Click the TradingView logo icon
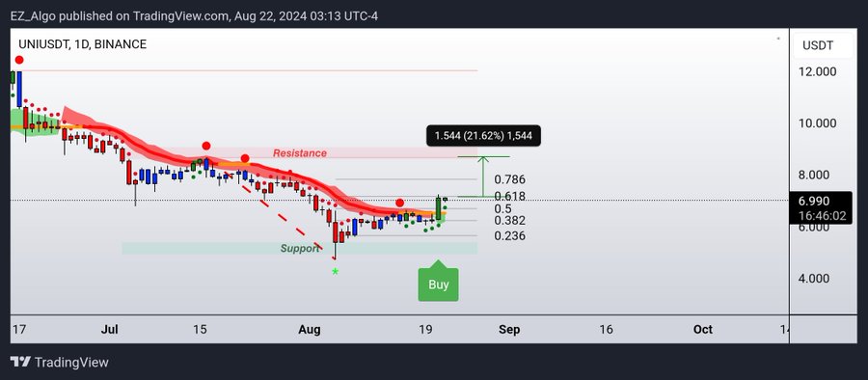This screenshot has height=380, width=868. tap(20, 363)
